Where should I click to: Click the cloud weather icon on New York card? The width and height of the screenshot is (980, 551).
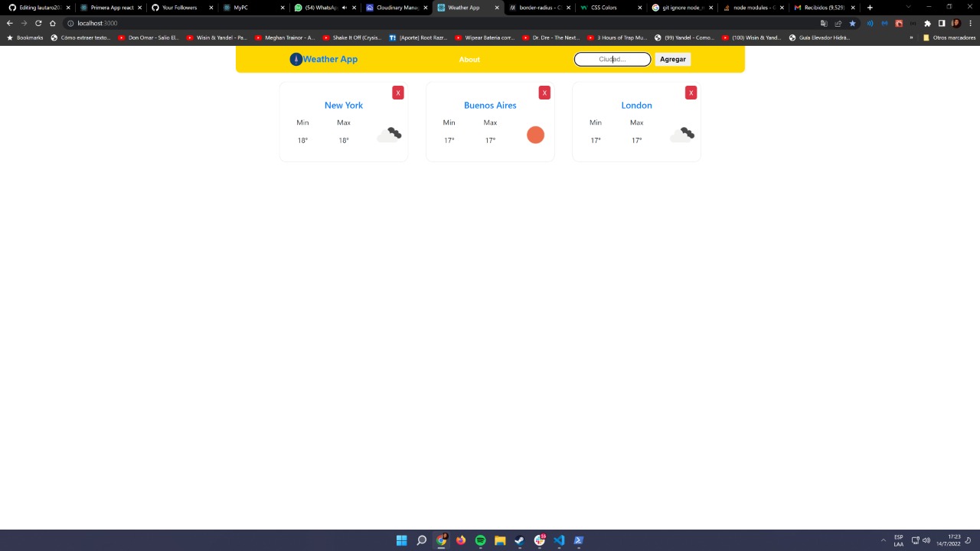tap(390, 133)
